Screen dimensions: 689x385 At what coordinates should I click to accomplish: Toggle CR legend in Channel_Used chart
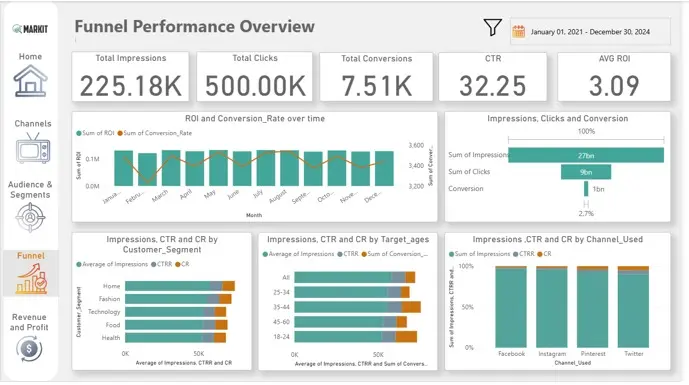pos(544,254)
